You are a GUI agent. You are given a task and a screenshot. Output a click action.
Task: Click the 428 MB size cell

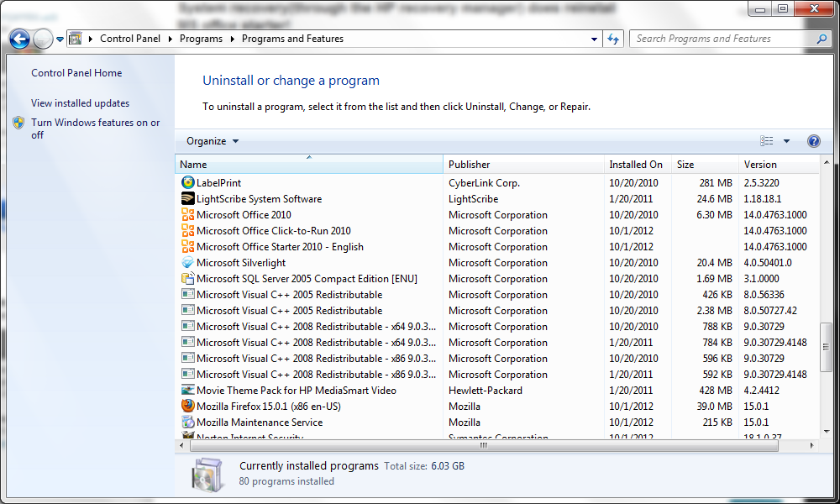click(716, 391)
